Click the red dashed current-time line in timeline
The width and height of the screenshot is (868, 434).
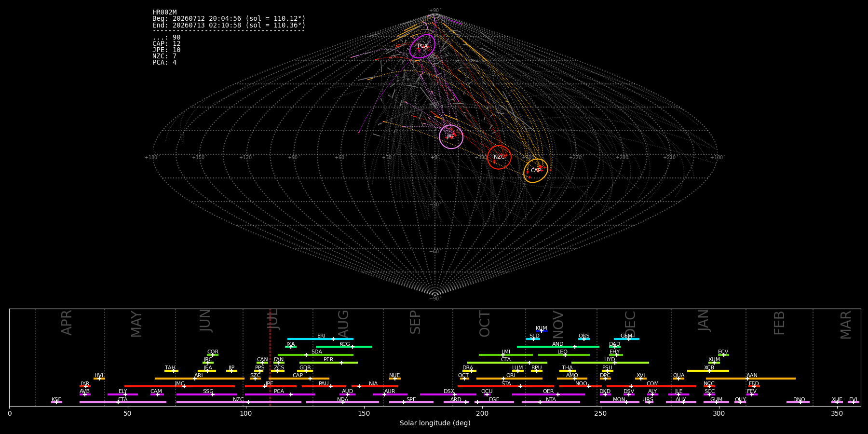pyautogui.click(x=270, y=357)
